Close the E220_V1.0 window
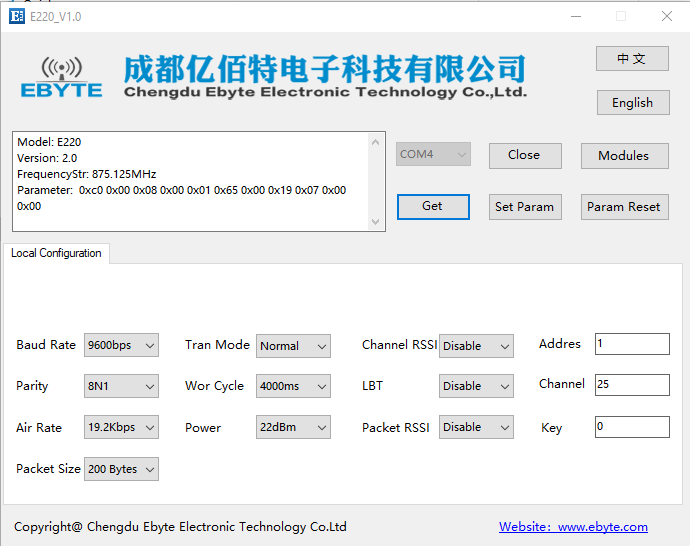Screen dimensions: 690x546 tap(667, 16)
